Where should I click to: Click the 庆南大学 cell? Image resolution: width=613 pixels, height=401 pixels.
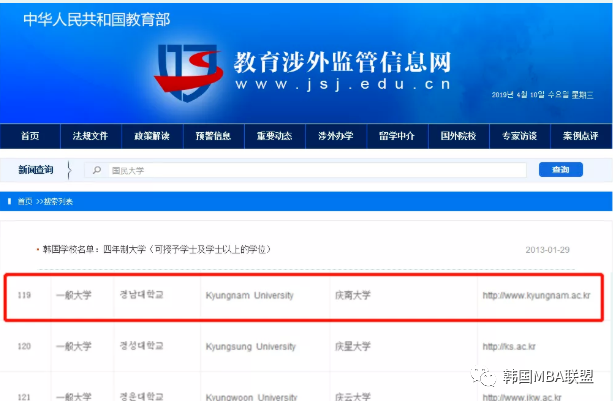click(353, 295)
